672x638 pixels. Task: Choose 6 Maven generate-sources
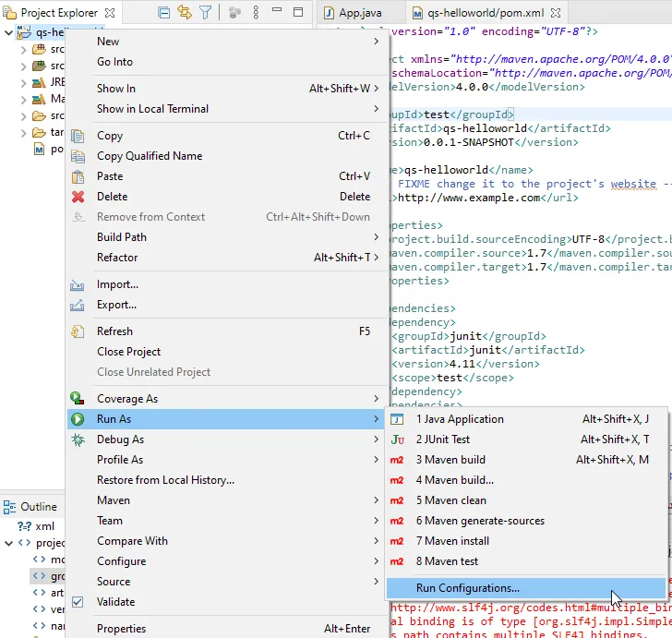pyautogui.click(x=526, y=521)
